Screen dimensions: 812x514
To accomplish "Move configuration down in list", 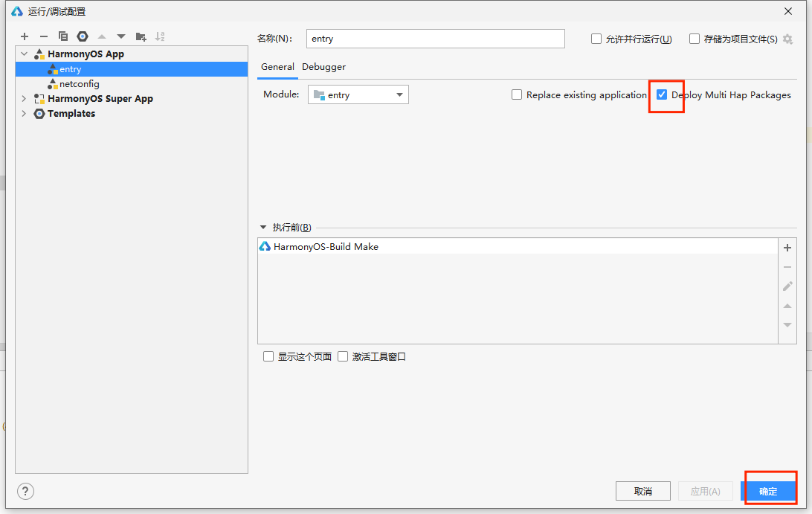I will point(121,36).
